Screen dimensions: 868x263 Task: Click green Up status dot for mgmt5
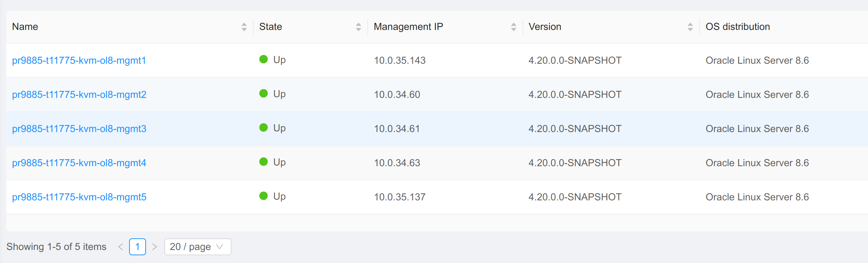tap(264, 196)
